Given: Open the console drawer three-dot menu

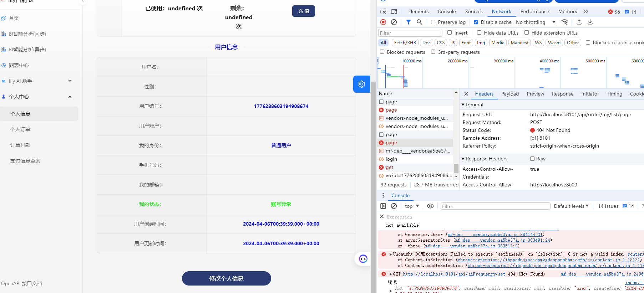Looking at the screenshot, I should 383,195.
